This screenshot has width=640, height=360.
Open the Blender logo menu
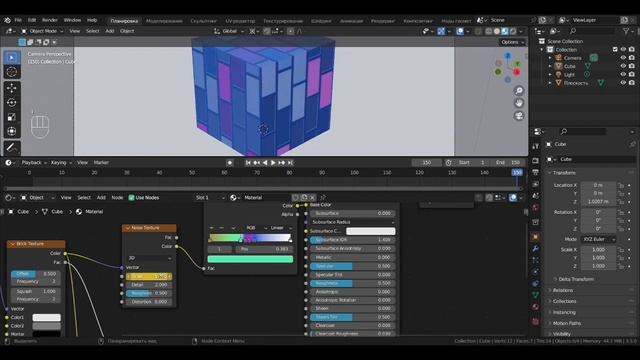coord(7,20)
